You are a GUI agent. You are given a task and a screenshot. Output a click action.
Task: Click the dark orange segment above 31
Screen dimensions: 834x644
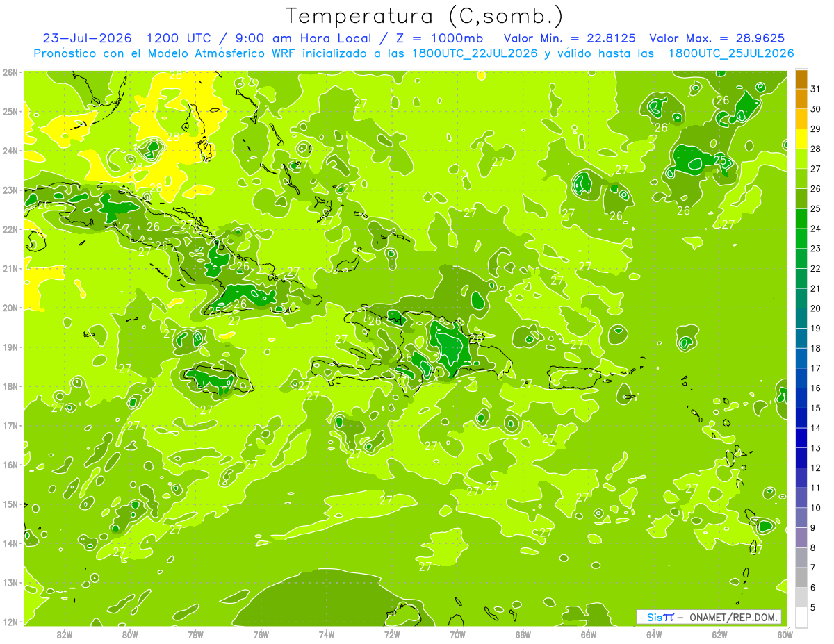(801, 79)
